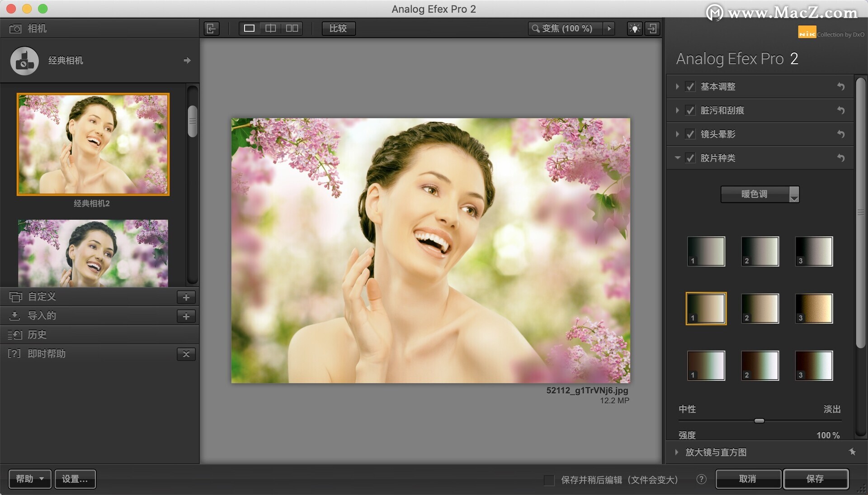Expand the 镜头晕影 section triangle
The width and height of the screenshot is (868, 495).
(x=677, y=134)
